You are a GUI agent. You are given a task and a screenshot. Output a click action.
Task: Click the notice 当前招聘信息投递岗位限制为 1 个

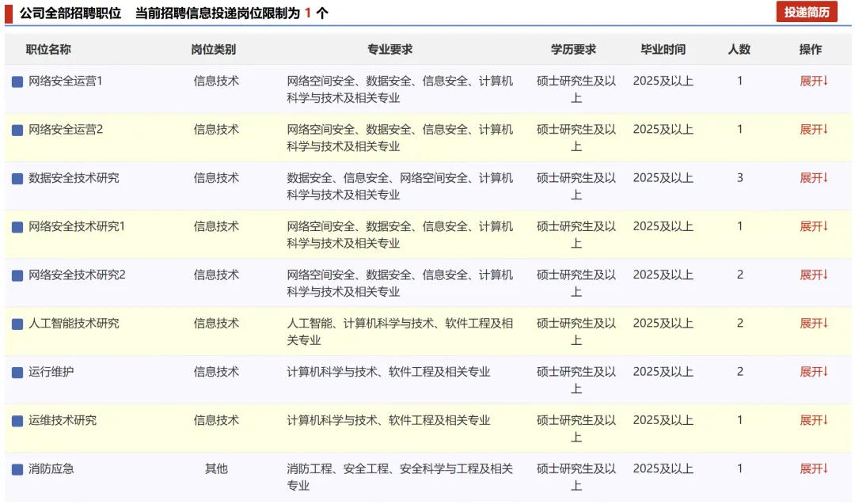coord(232,13)
